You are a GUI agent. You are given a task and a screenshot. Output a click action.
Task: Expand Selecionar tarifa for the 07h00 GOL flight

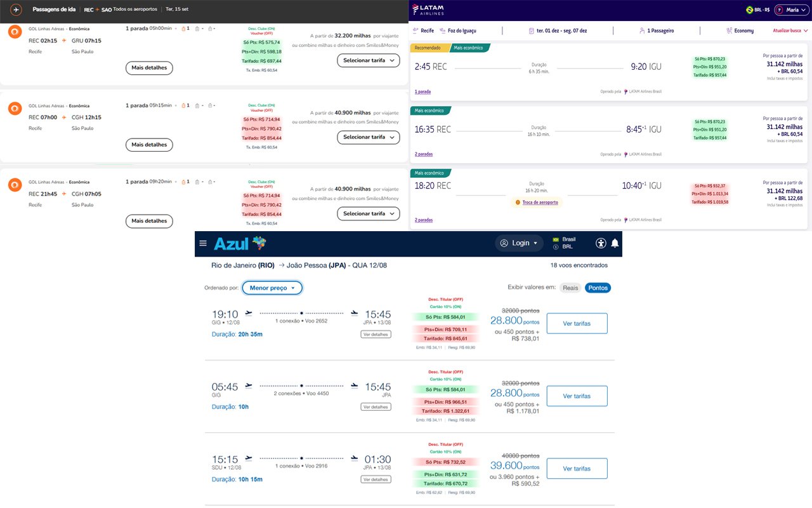click(369, 137)
